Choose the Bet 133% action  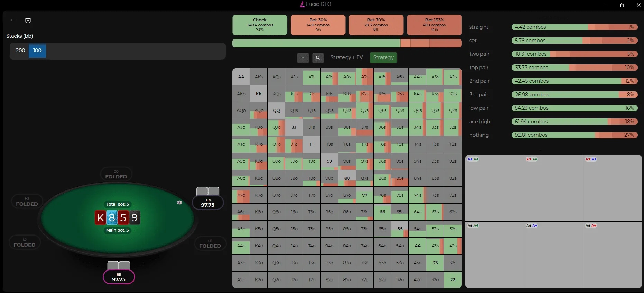(434, 25)
